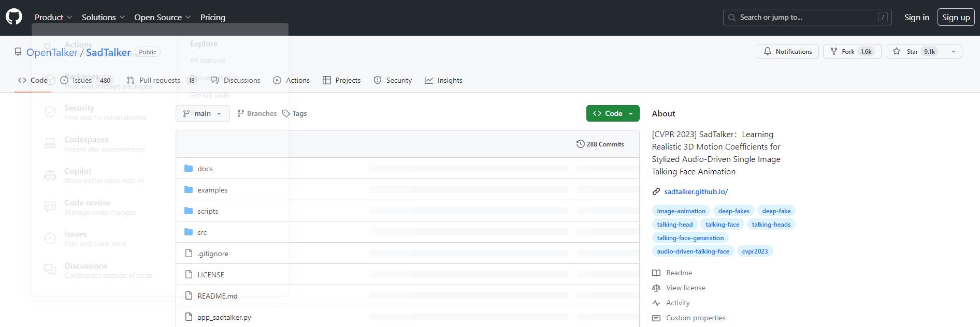The image size is (980, 327).
Task: Click the Tags label icon
Action: coord(286,113)
